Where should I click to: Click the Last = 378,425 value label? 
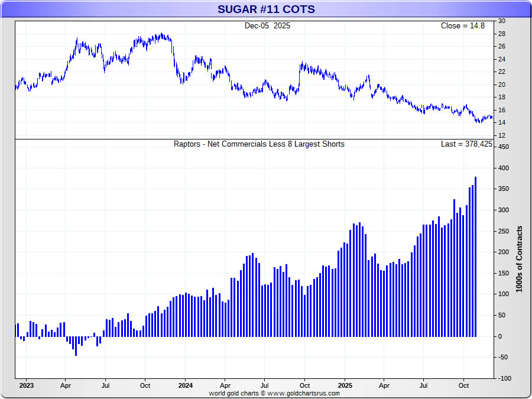pos(466,144)
